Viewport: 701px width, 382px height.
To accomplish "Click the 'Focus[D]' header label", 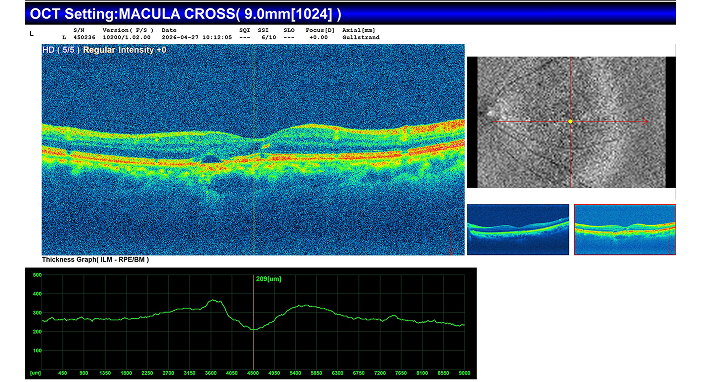I will [320, 30].
